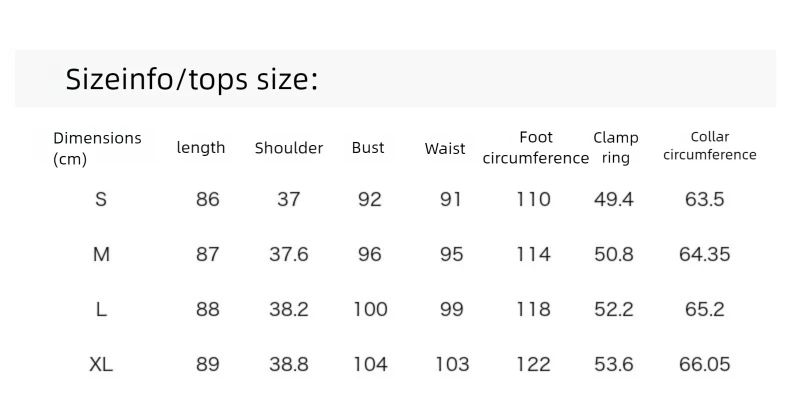Click the Collar circumference header
Screen dimensions: 790x419
click(709, 146)
